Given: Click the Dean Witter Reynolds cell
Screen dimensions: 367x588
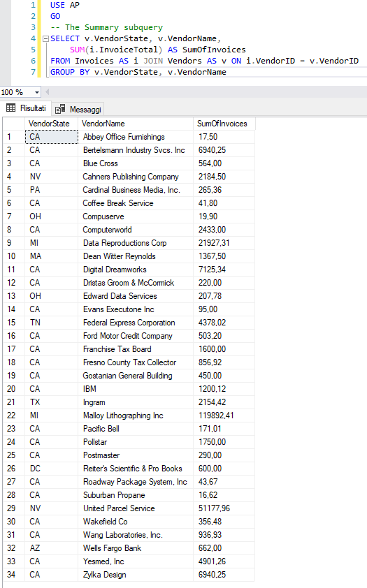Looking at the screenshot, I should 136,256.
